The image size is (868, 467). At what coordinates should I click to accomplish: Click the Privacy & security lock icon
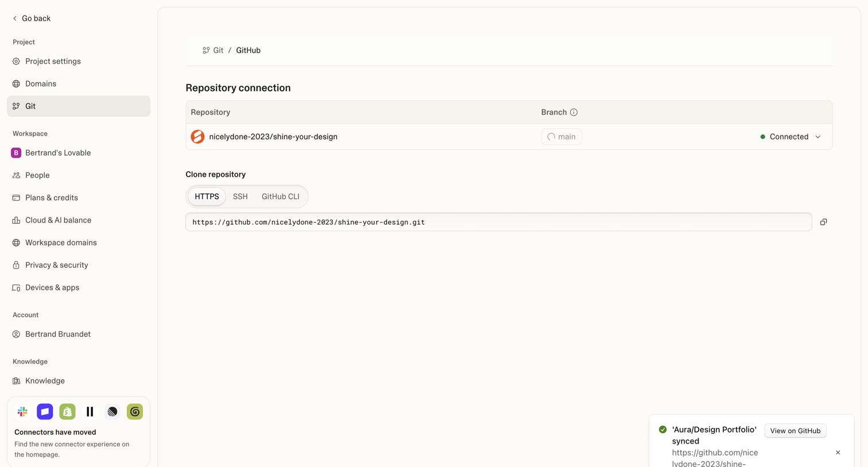(16, 265)
